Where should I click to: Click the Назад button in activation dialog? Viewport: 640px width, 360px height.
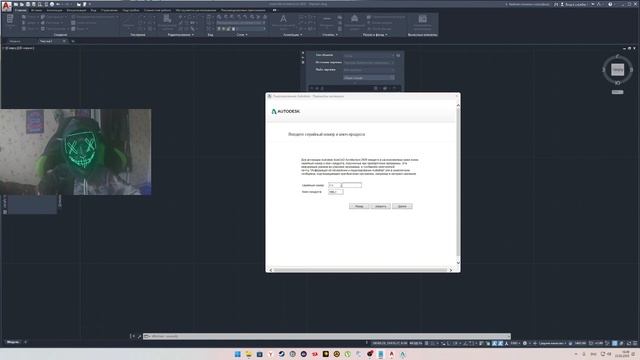coord(359,206)
